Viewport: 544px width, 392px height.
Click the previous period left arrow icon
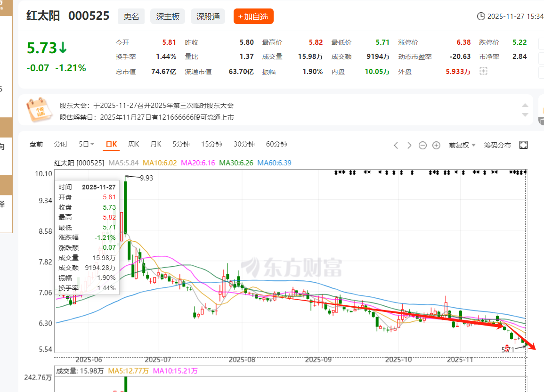click(x=396, y=146)
